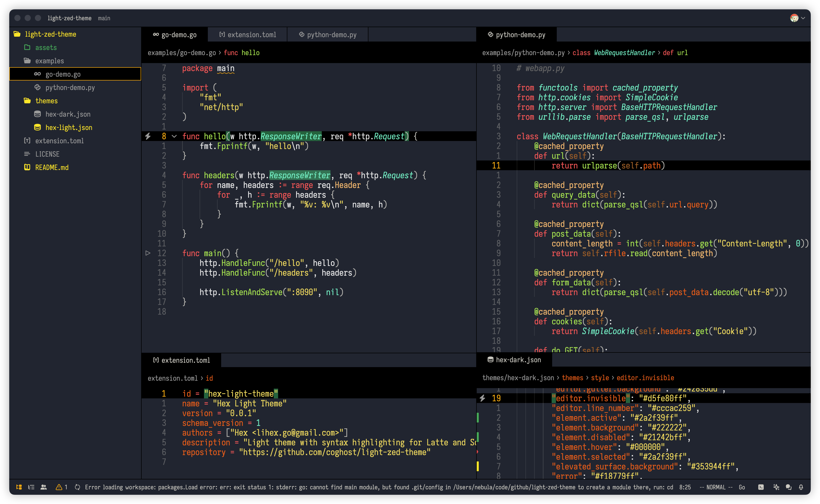The width and height of the screenshot is (820, 504).
Task: Fold the func hello chevron
Action: tap(174, 136)
